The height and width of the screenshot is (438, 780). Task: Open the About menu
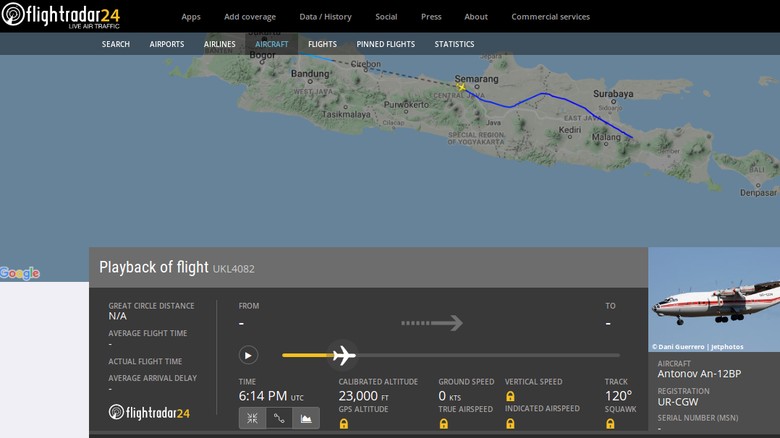(x=476, y=16)
